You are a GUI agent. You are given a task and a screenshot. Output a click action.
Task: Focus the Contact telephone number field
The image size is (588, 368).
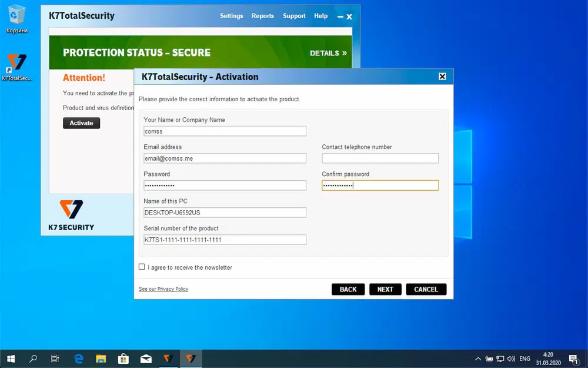[x=380, y=158]
